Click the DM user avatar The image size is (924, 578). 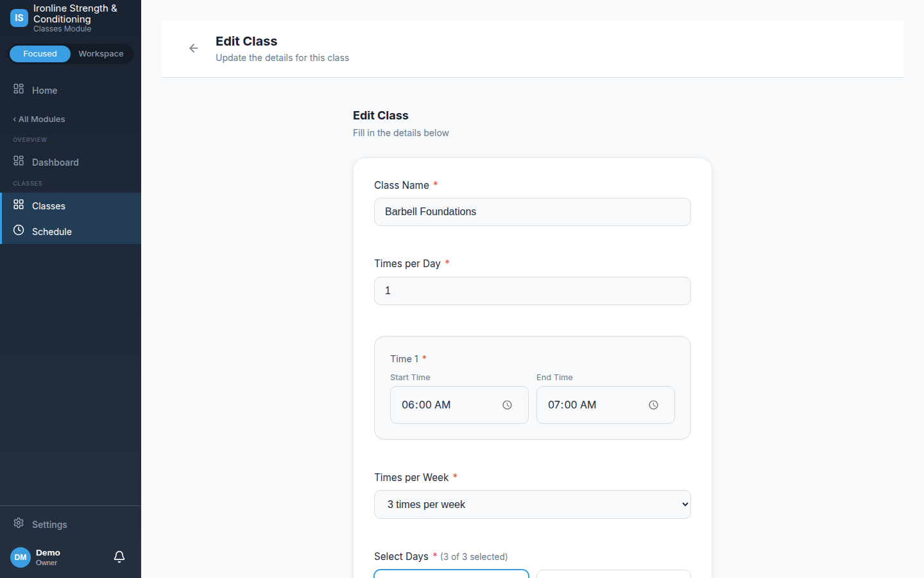[21, 557]
